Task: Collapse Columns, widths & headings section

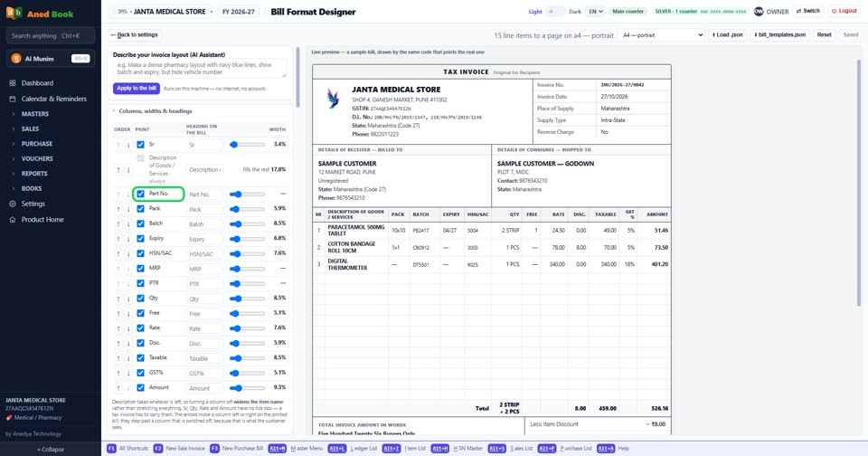Action: (x=152, y=111)
